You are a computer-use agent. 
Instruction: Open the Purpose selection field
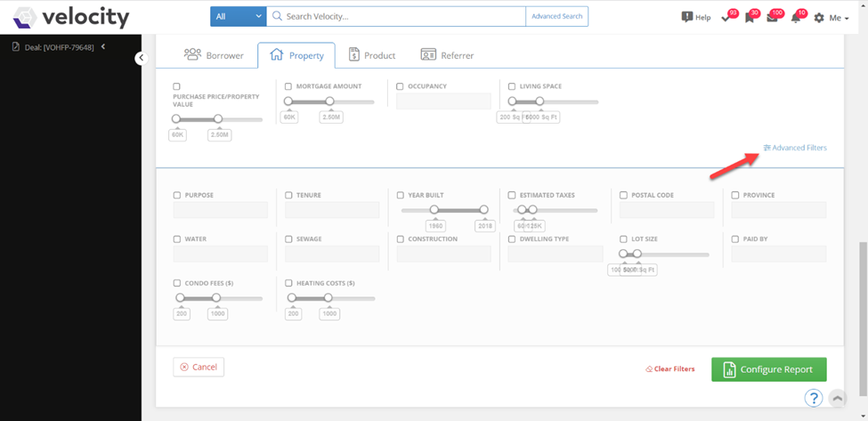[x=220, y=210]
